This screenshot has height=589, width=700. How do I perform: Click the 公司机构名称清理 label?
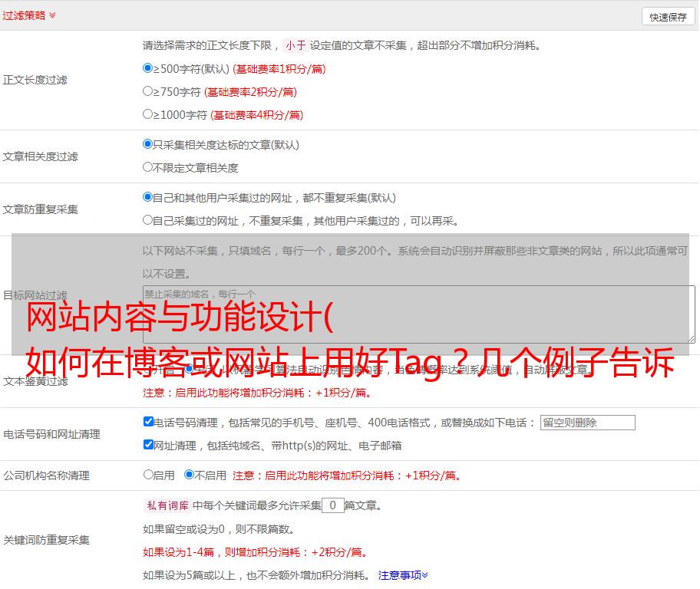[x=46, y=475]
